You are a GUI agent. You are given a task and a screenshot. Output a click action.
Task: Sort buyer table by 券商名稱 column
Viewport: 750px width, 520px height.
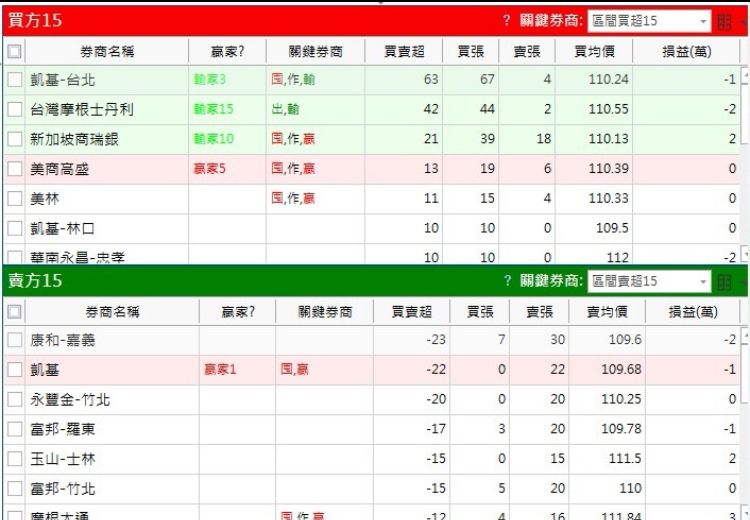[107, 51]
